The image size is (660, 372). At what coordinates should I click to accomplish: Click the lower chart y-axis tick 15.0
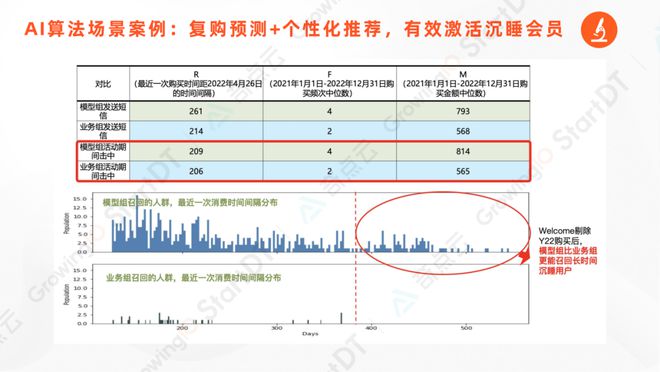pyautogui.click(x=80, y=270)
